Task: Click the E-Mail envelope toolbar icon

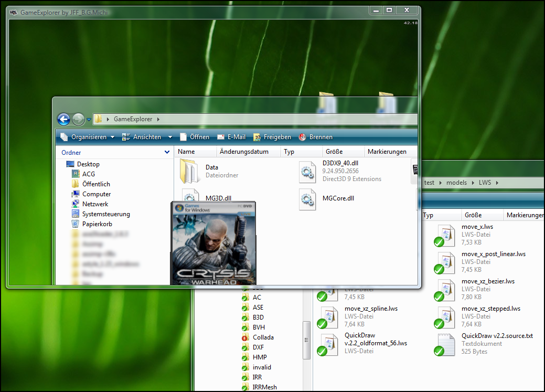Action: pyautogui.click(x=221, y=137)
